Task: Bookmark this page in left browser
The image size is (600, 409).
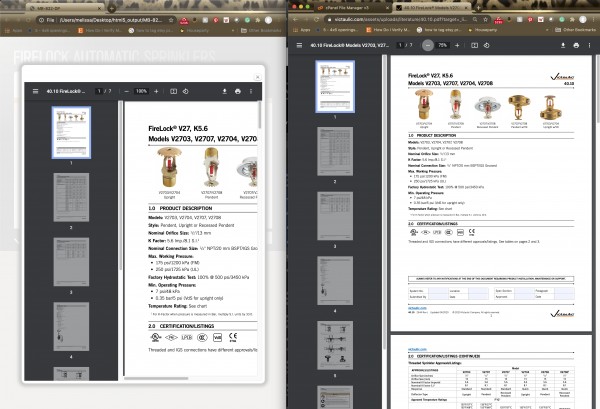Action: 171,20
